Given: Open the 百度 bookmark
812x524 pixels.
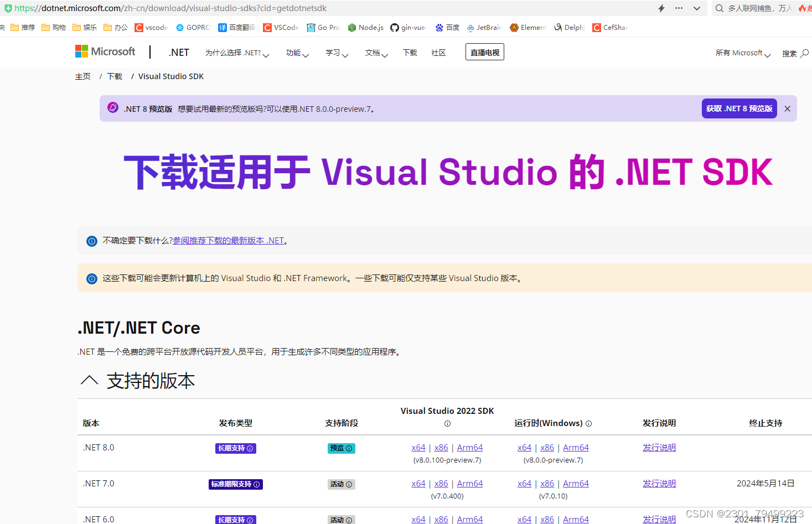Looking at the screenshot, I should coord(447,28).
